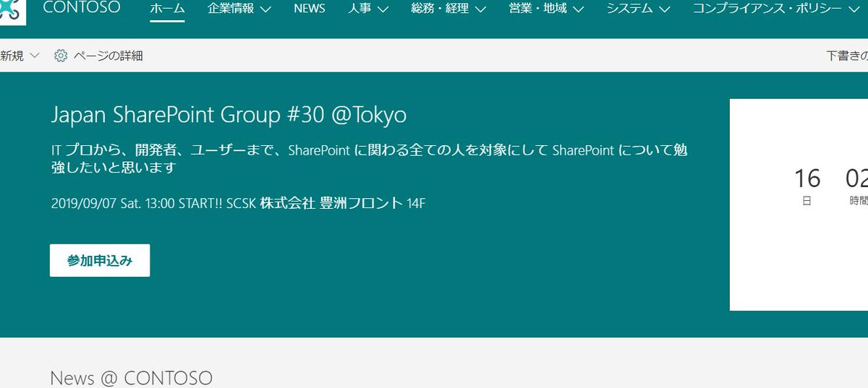Click the 参加申込み button
This screenshot has height=388, width=868.
click(x=100, y=261)
